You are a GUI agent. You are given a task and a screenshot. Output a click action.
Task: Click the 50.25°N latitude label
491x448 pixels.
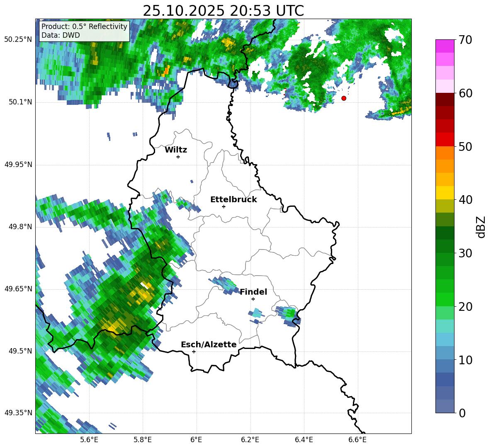coord(18,40)
